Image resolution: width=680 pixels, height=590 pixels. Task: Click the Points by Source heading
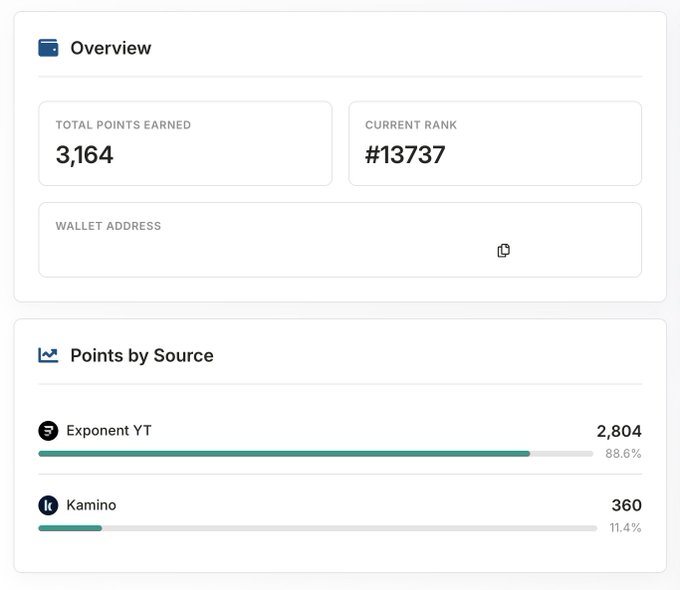click(x=142, y=355)
